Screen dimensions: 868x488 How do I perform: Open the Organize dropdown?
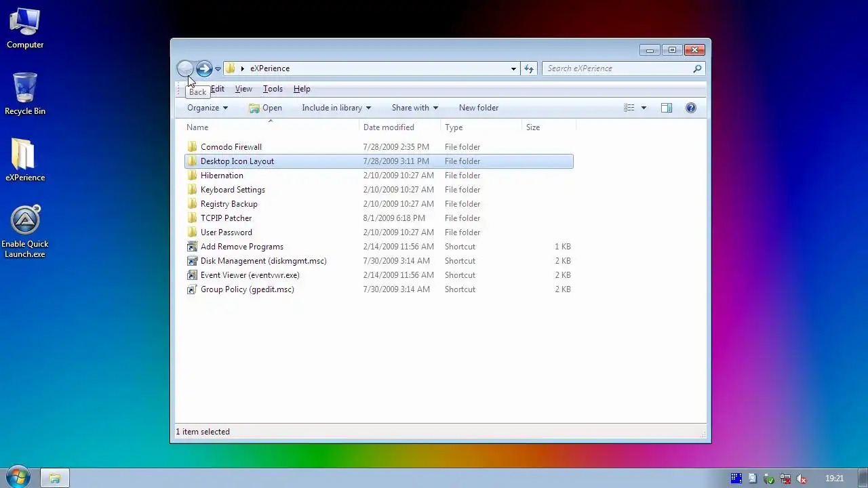(x=208, y=108)
